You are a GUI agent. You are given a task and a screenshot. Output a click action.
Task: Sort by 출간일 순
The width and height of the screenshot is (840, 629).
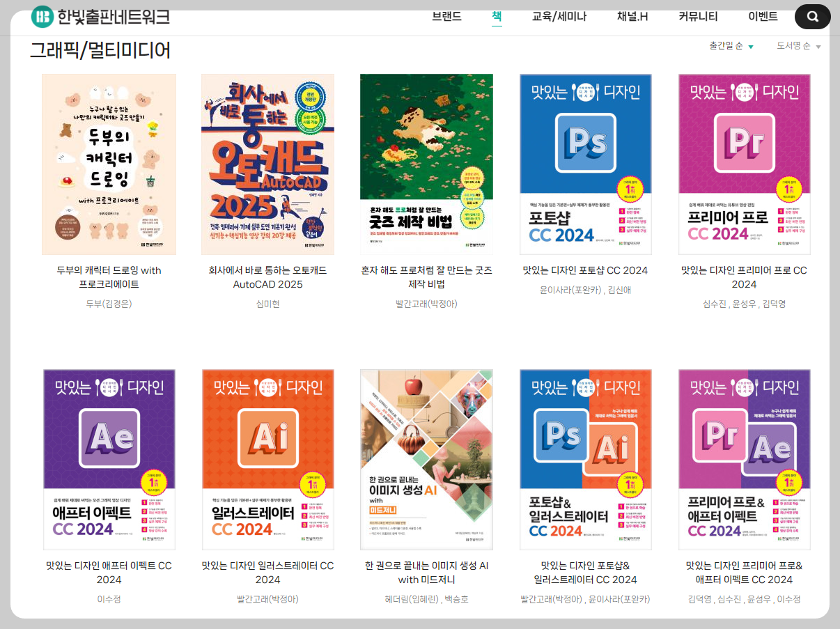pyautogui.click(x=731, y=46)
